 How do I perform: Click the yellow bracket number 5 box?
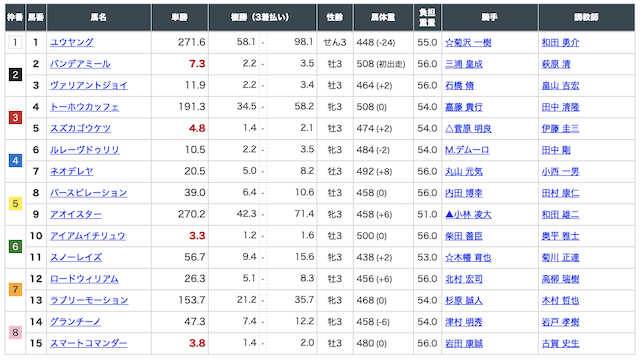point(15,203)
